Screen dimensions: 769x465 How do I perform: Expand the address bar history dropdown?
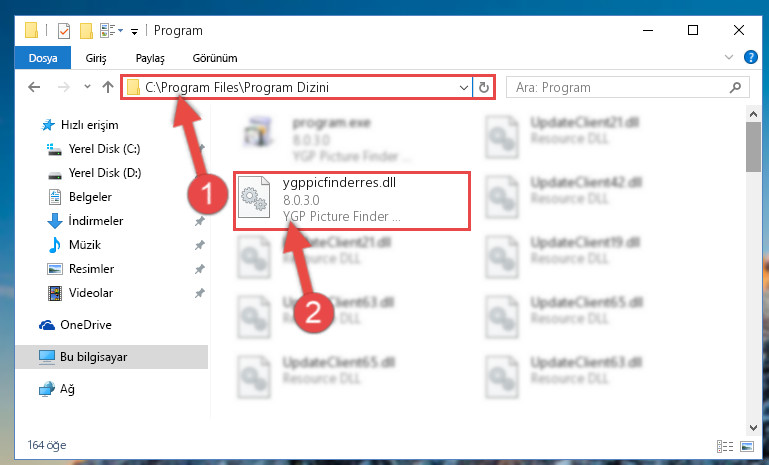tap(463, 87)
